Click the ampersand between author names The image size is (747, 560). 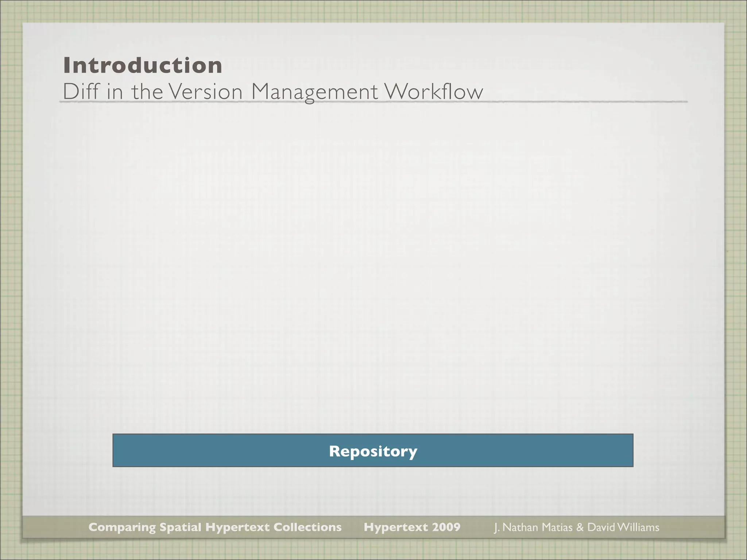[x=580, y=527]
